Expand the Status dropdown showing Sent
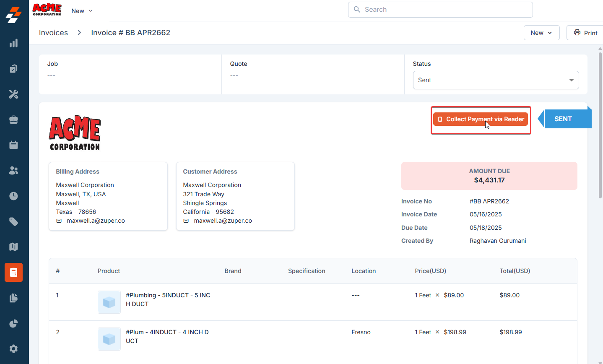Viewport: 603px width, 364px height. click(x=496, y=80)
